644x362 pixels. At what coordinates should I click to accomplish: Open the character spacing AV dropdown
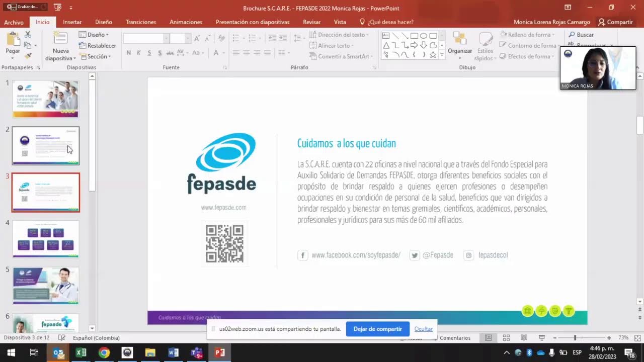182,53
